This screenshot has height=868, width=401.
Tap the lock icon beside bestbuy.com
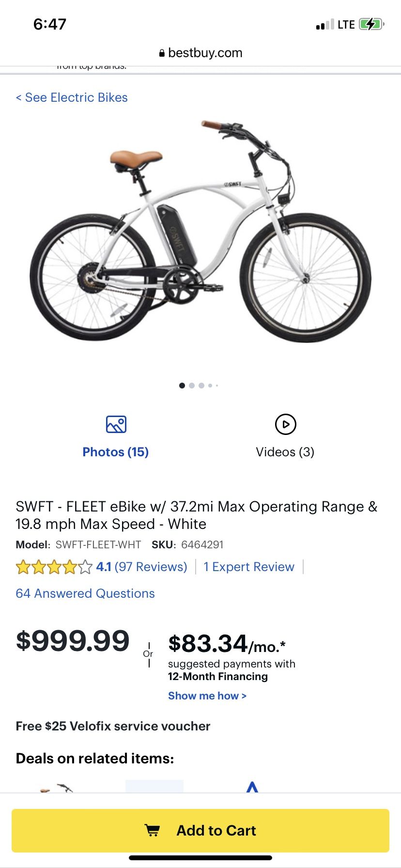(162, 53)
